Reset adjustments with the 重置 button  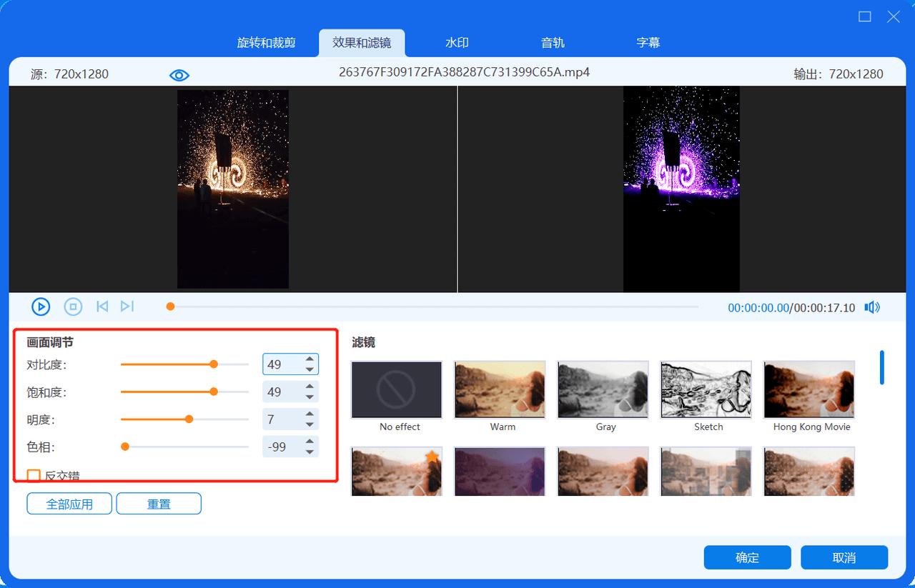pos(159,503)
